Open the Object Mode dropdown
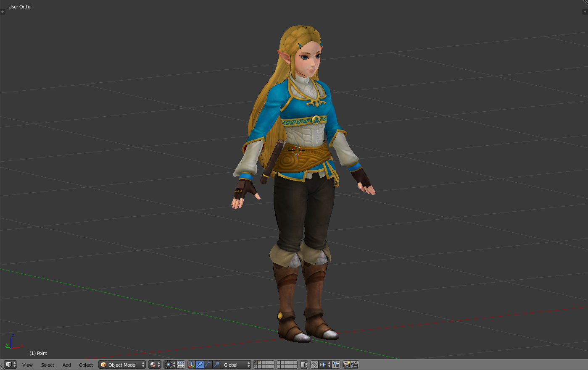This screenshot has width=588, height=370. coord(122,365)
